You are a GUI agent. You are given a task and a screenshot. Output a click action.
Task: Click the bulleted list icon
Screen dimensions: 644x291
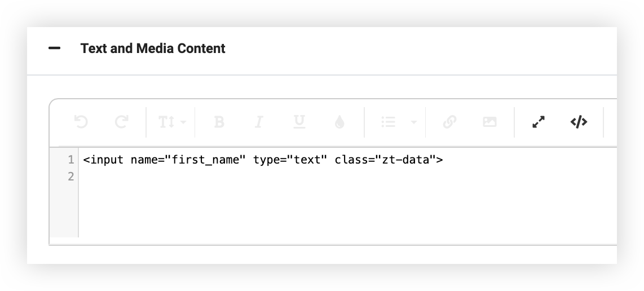388,122
